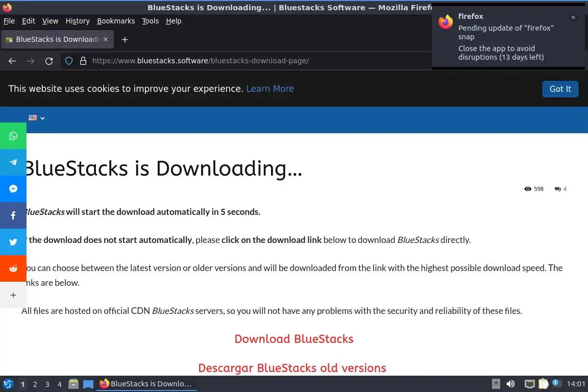Close the BlueStacks is Downloading tab
The width and height of the screenshot is (588, 392).
pos(106,39)
